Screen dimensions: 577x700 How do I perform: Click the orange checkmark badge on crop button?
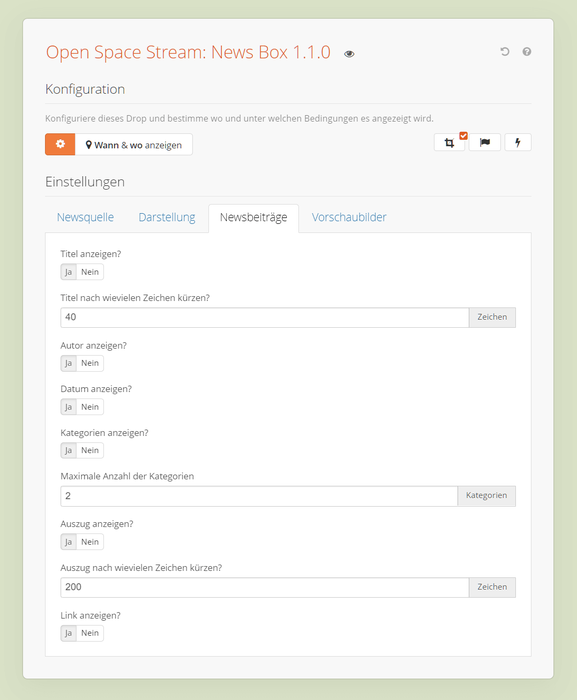(x=464, y=135)
